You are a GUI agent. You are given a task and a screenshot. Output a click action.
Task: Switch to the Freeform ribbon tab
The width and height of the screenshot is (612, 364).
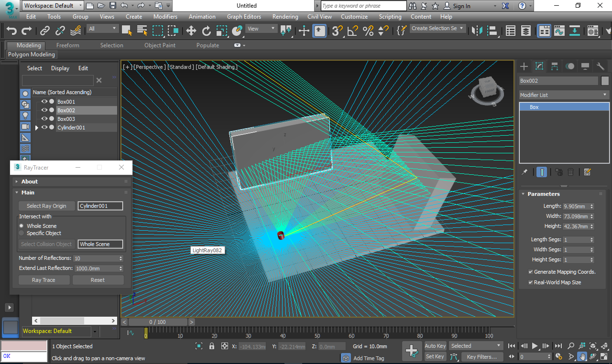67,45
